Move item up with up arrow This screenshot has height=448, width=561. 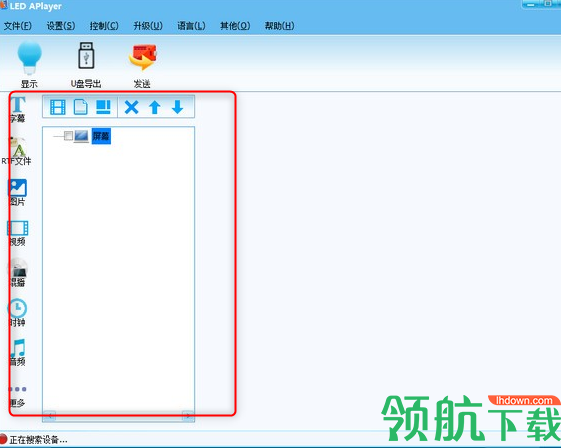click(155, 107)
